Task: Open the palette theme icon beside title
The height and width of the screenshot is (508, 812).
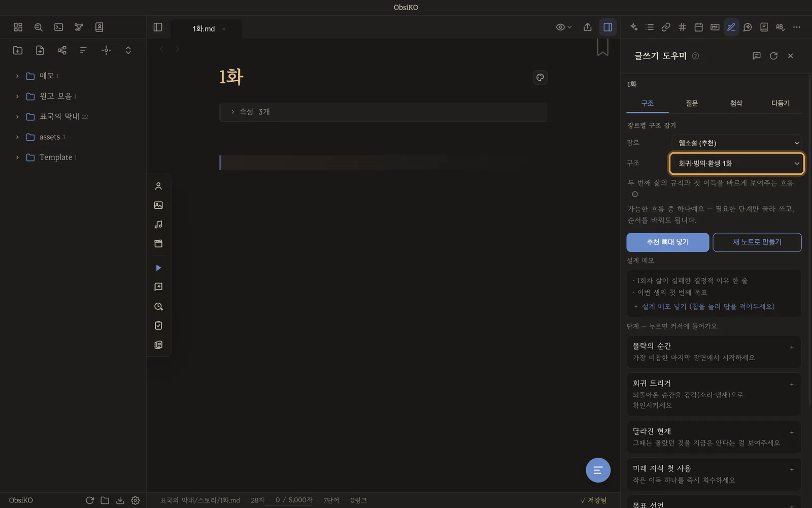Action: coord(540,77)
